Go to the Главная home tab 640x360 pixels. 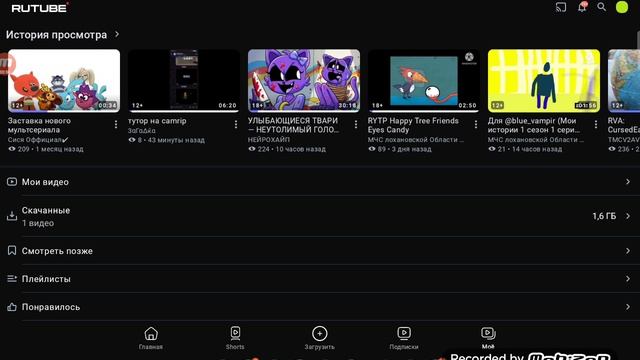(x=151, y=338)
